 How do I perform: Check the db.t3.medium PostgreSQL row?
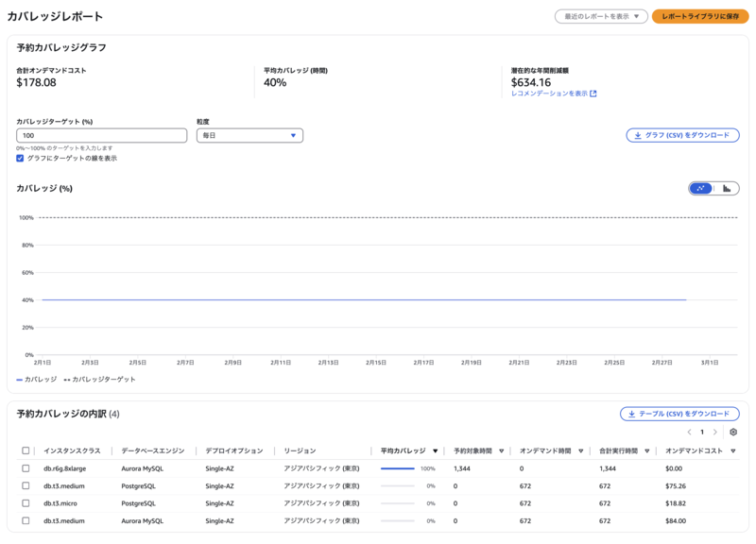tap(26, 485)
